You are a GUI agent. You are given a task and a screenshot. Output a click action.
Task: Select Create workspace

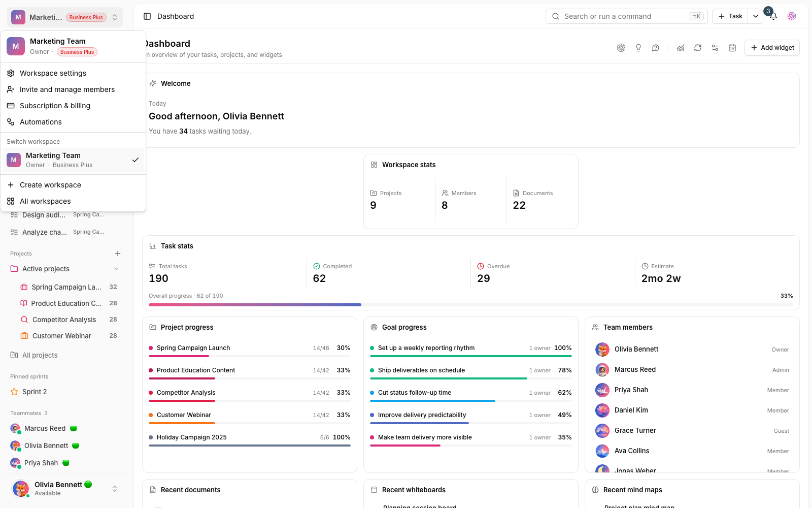[73, 185]
